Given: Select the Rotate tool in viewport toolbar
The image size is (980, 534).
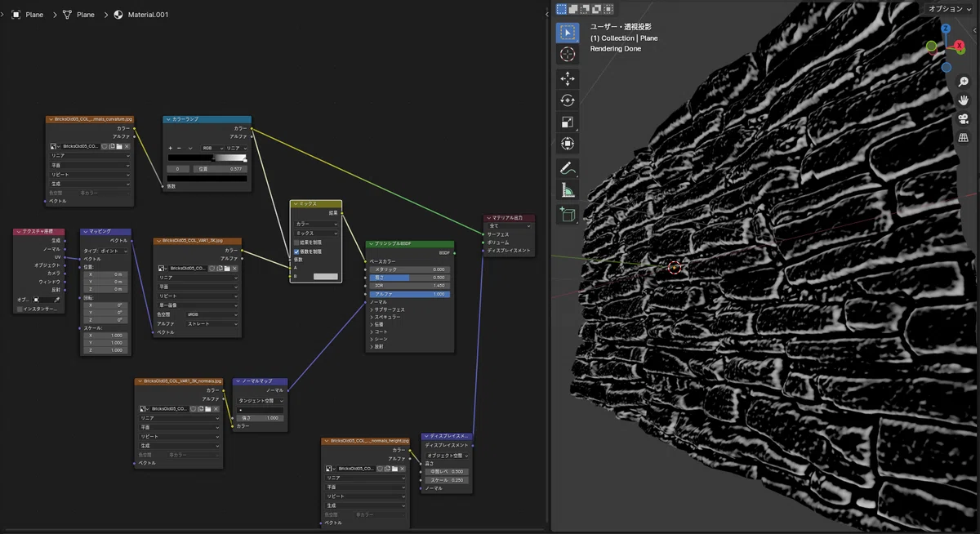Looking at the screenshot, I should (568, 100).
